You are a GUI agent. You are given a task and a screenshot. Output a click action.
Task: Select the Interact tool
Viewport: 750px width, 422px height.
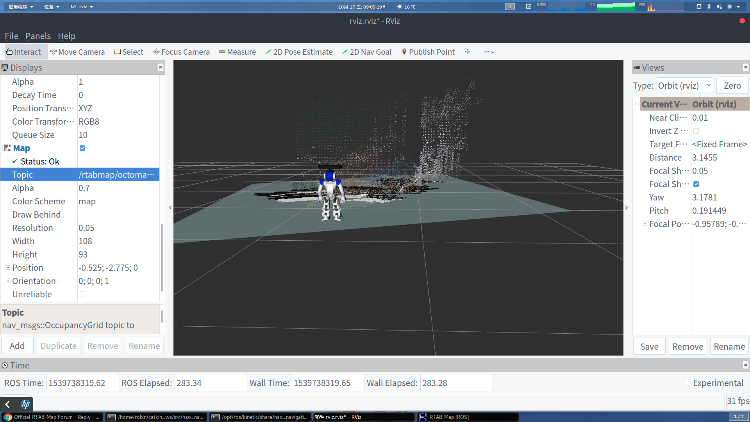click(24, 52)
